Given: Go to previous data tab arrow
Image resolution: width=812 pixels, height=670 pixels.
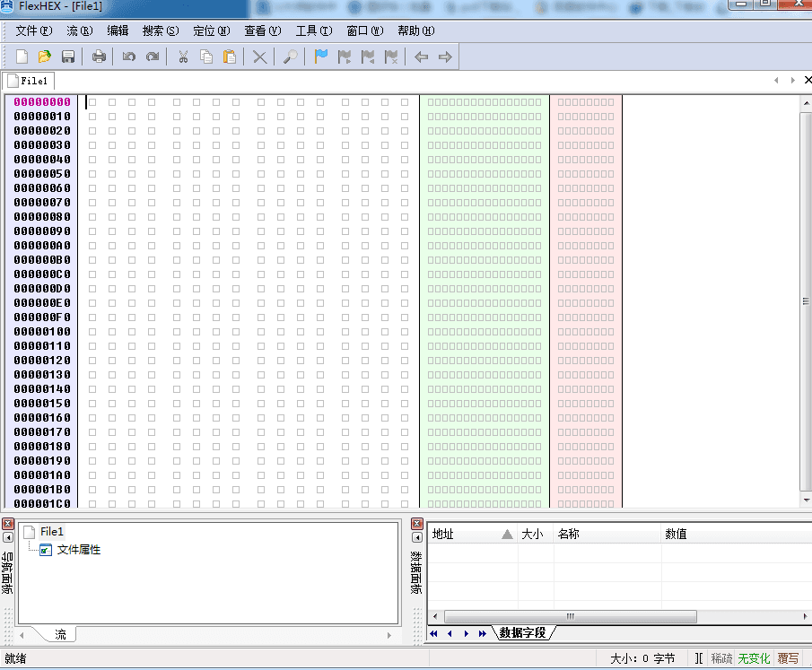Looking at the screenshot, I should pos(450,633).
